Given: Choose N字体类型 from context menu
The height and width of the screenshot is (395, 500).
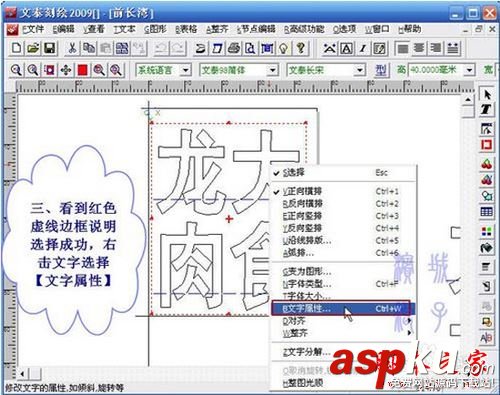Looking at the screenshot, I should (x=343, y=284).
